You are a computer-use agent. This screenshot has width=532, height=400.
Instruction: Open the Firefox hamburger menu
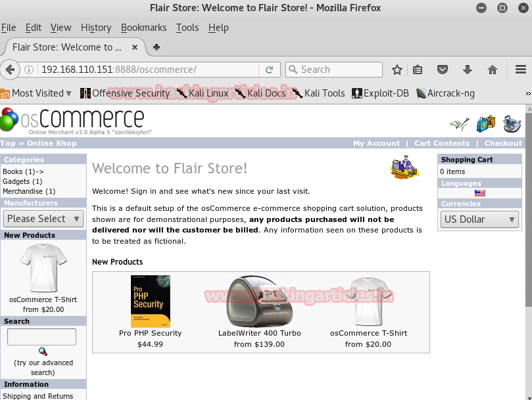pos(520,70)
